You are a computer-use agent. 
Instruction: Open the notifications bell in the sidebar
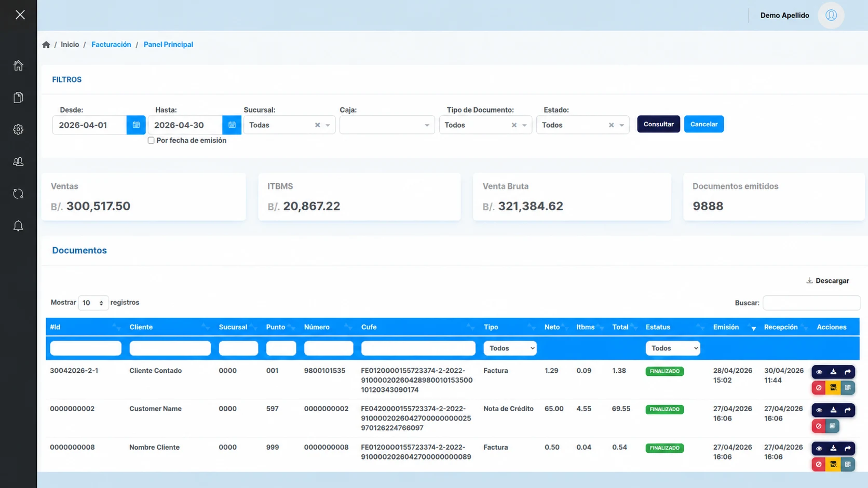[18, 226]
